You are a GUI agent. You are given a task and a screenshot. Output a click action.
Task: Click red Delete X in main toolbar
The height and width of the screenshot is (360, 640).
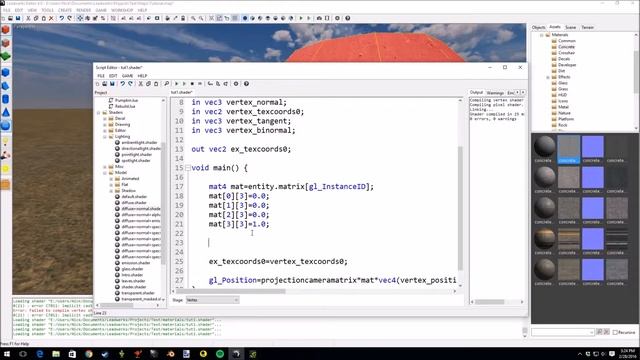point(51,18)
